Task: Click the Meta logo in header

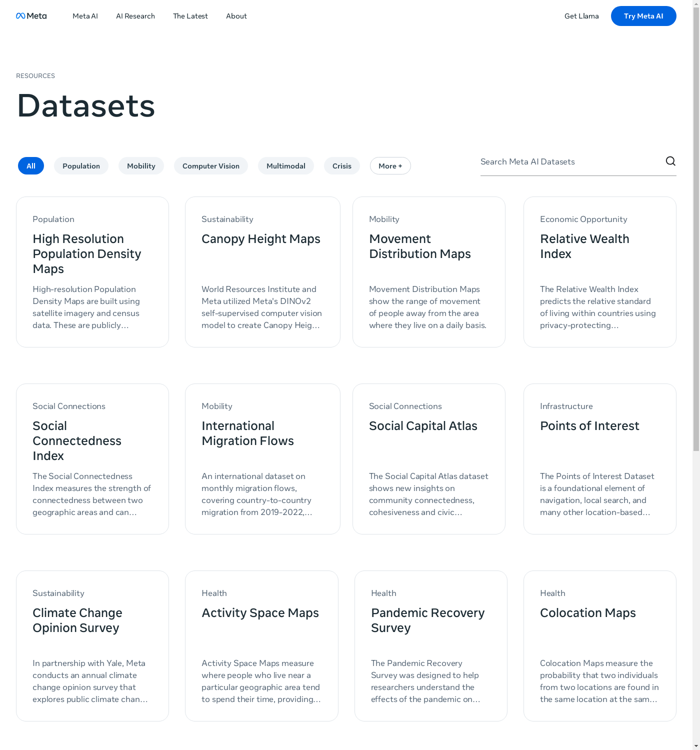Action: [x=31, y=16]
